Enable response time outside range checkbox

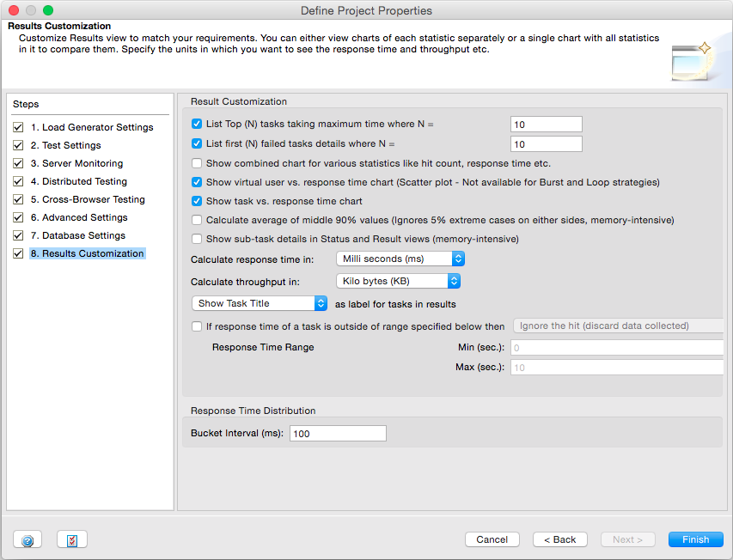[197, 326]
